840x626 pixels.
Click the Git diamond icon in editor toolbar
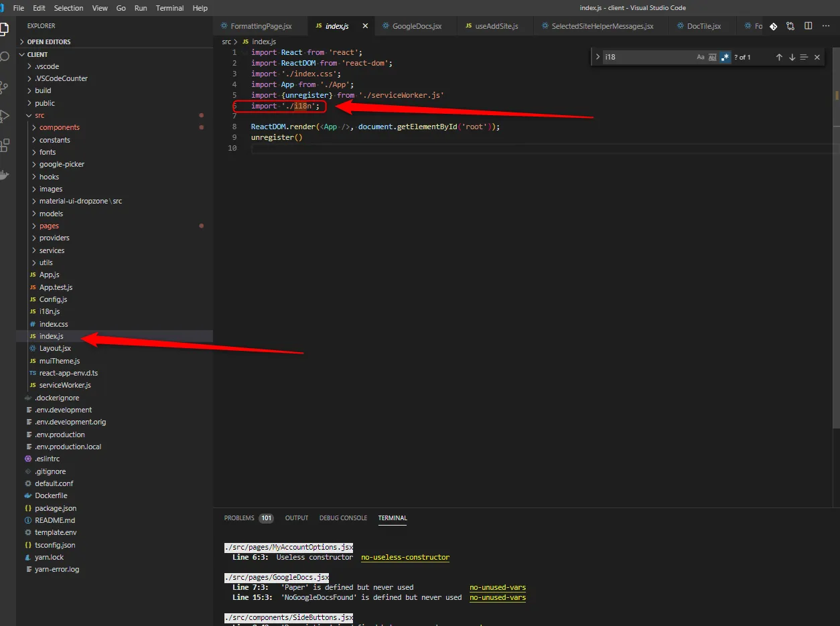773,26
